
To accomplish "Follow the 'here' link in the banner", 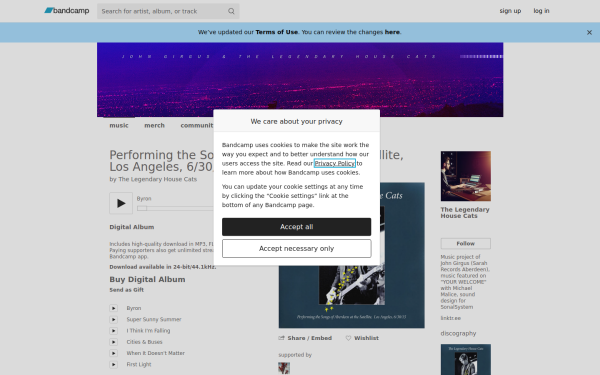I will click(392, 32).
